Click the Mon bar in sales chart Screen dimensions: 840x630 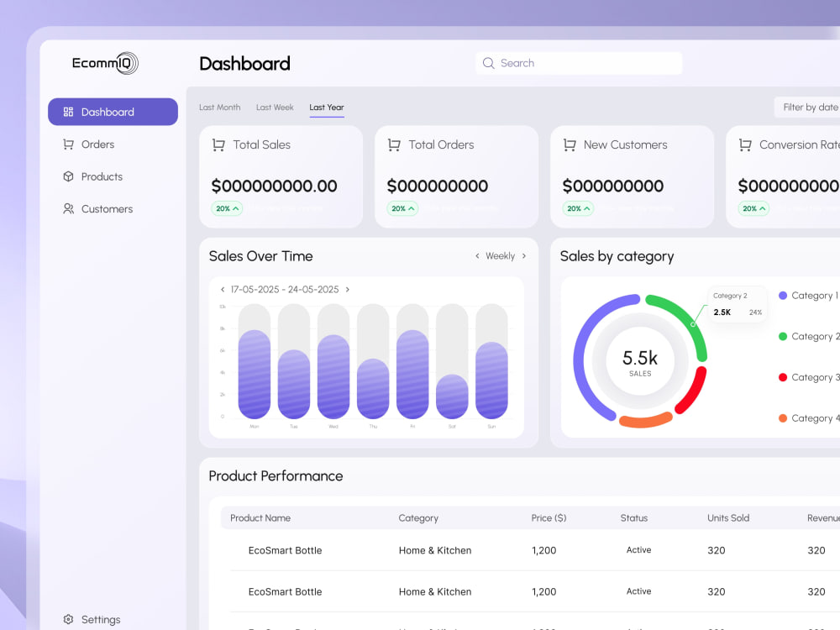click(x=255, y=374)
